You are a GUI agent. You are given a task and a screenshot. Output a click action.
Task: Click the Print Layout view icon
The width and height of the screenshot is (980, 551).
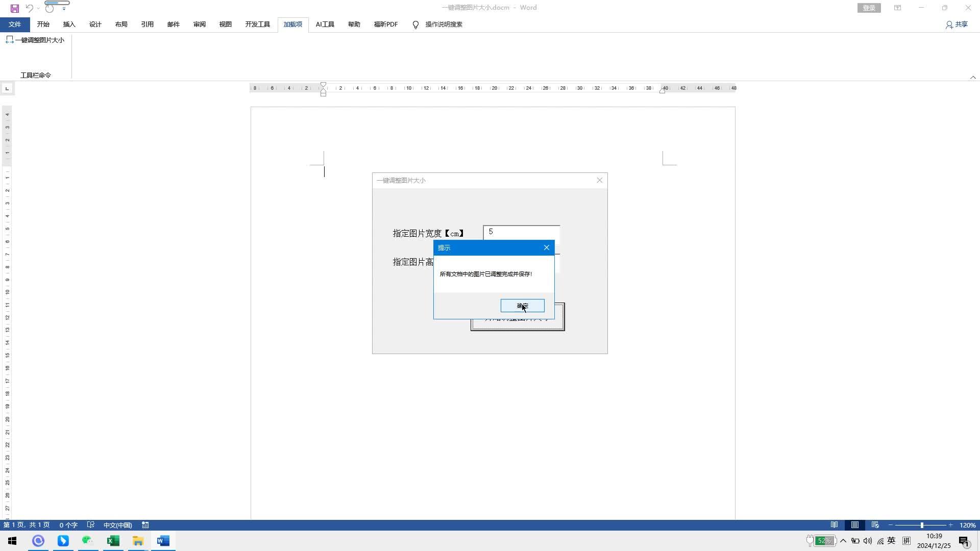(x=854, y=525)
